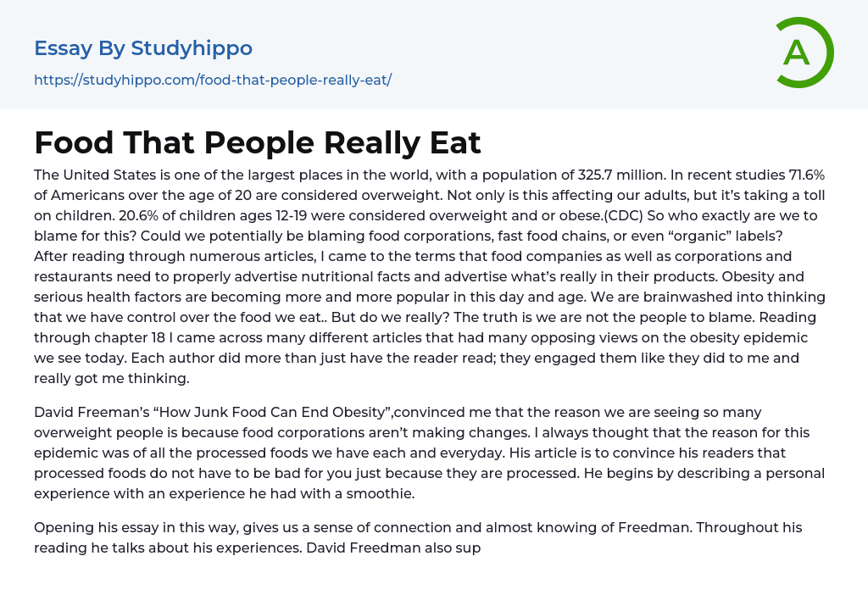Click the "Food That People Really Eat" title

tap(258, 142)
